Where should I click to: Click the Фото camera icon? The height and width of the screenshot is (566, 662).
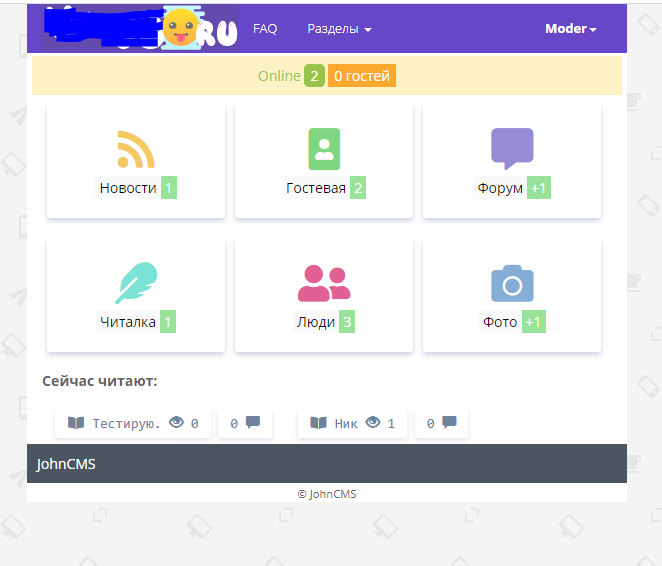click(512, 283)
